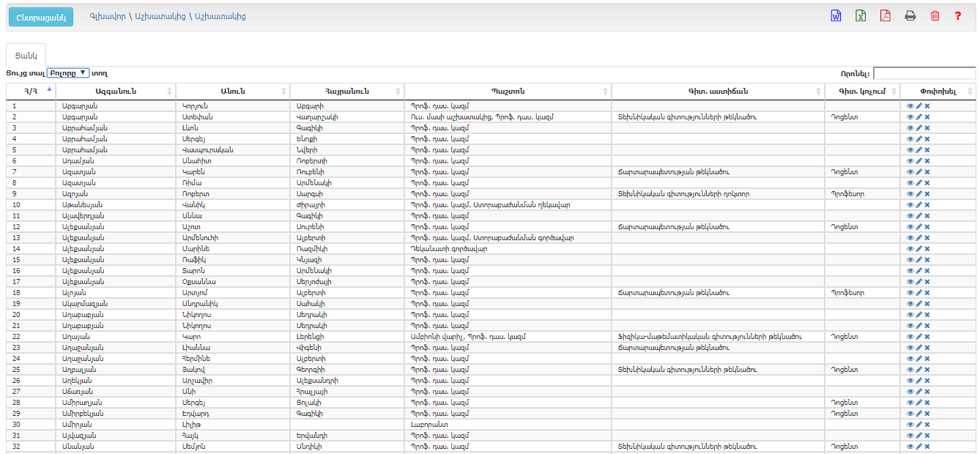The image size is (980, 454).
Task: Click into the Որոնել search field
Action: point(924,73)
